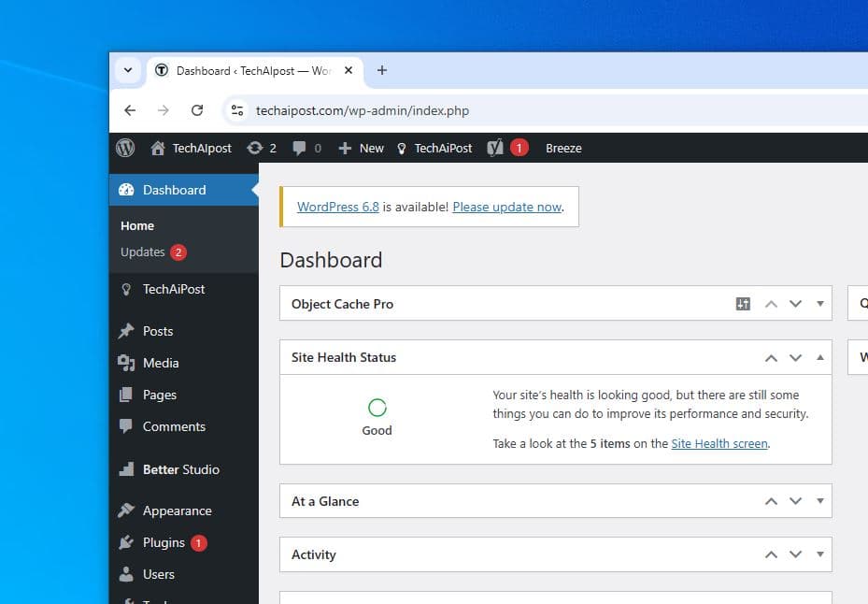Open TechAiPost sidebar menu
The image size is (868, 604).
point(184,289)
